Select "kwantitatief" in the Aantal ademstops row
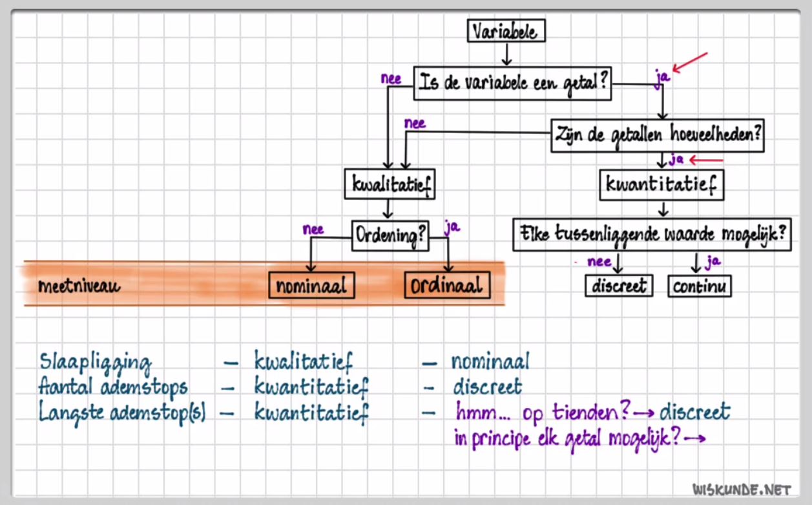This screenshot has width=812, height=505. 311,388
